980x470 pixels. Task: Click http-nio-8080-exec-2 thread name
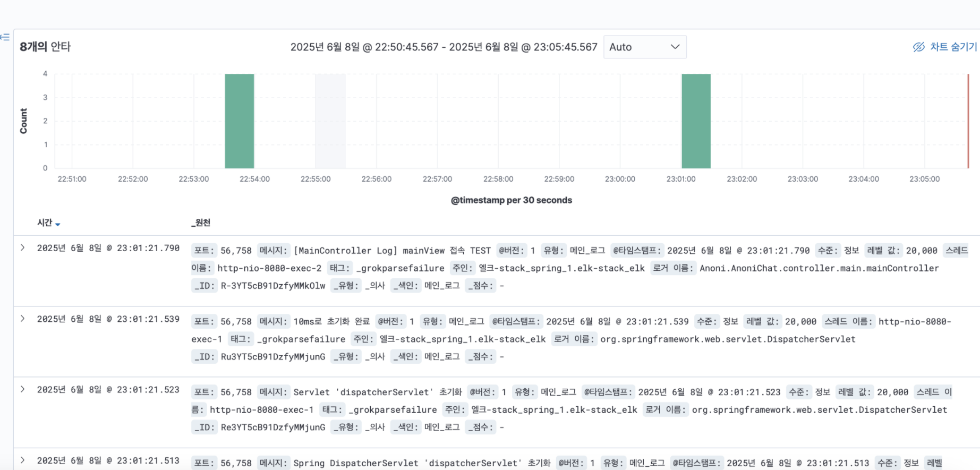coord(269,268)
